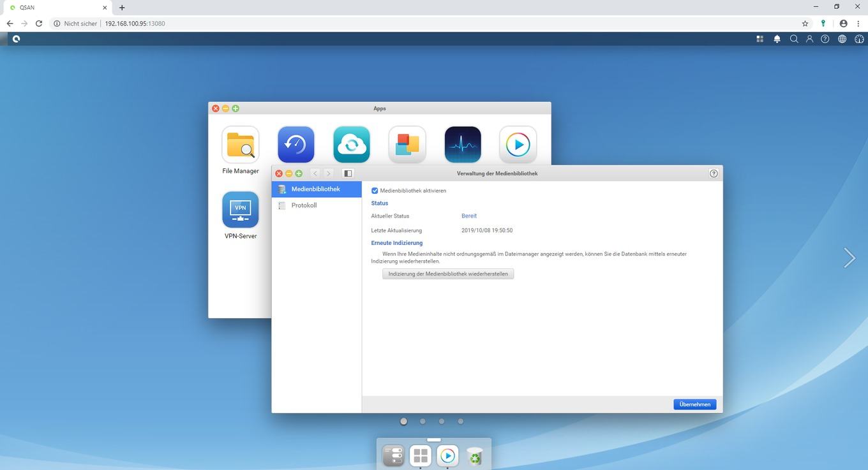The width and height of the screenshot is (868, 470).
Task: Click the Bereit status value
Action: (469, 216)
